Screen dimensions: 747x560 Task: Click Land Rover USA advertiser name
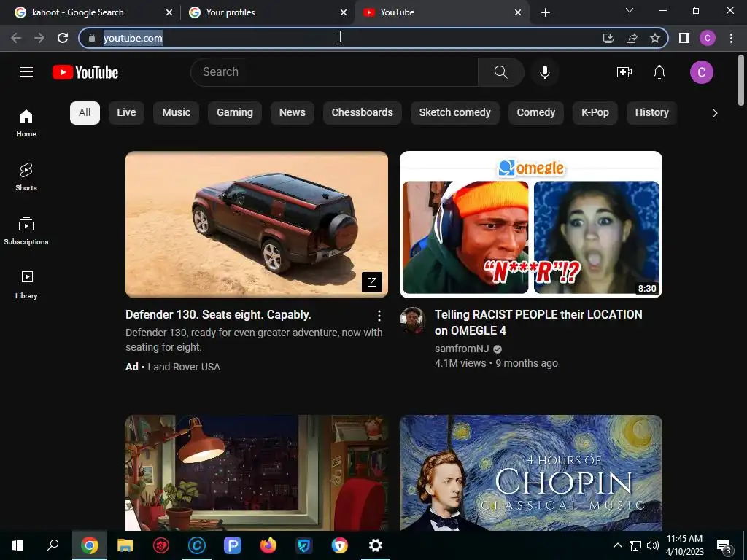(x=184, y=367)
